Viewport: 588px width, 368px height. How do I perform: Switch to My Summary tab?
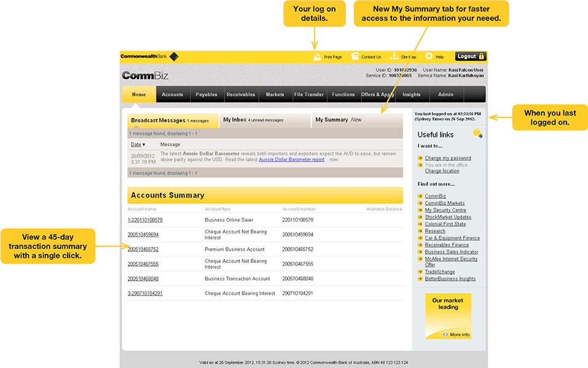(357, 120)
